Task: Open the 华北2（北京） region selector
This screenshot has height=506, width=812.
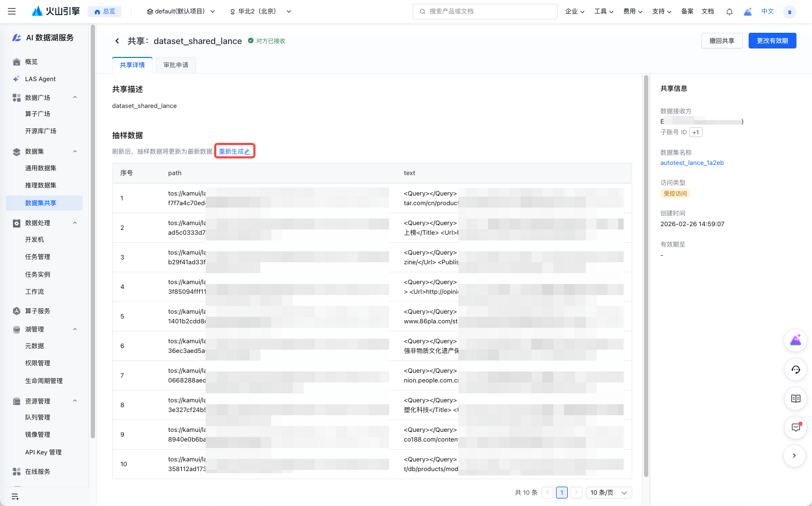Action: tap(260, 11)
